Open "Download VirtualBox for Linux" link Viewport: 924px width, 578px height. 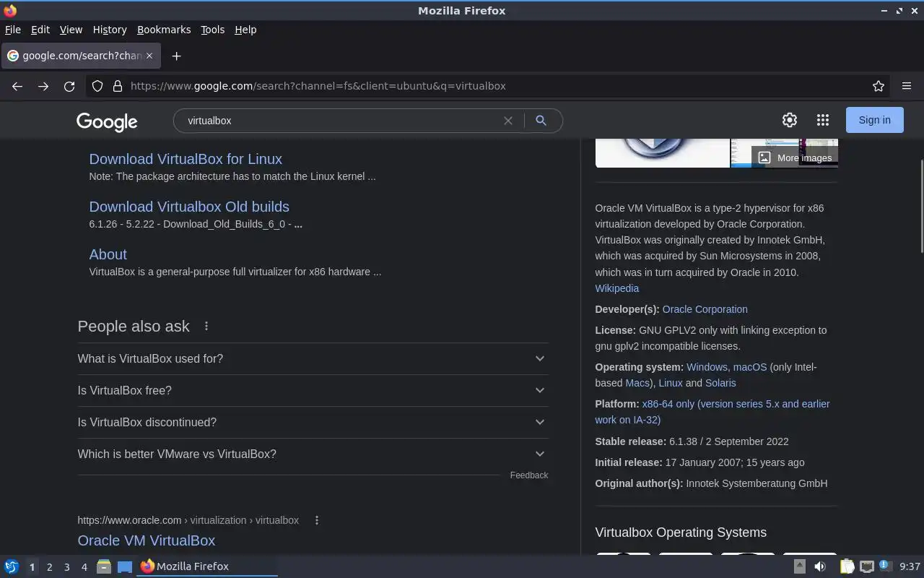[186, 159]
